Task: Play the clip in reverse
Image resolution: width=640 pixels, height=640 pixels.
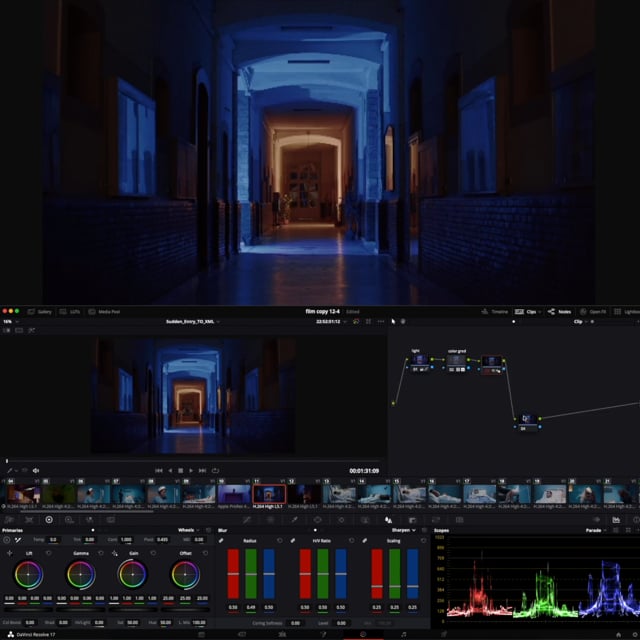Action: click(x=170, y=471)
